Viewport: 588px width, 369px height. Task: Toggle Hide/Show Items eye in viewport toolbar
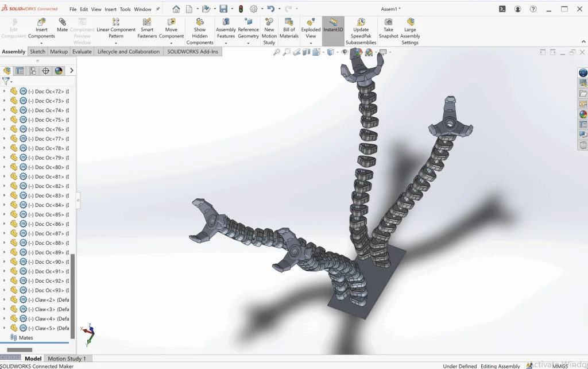coord(345,51)
